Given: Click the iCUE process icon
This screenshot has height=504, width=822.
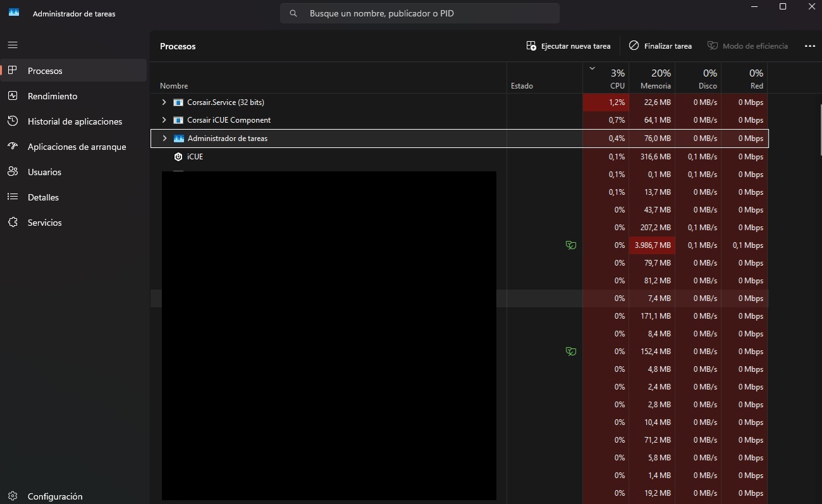Looking at the screenshot, I should coord(178,157).
